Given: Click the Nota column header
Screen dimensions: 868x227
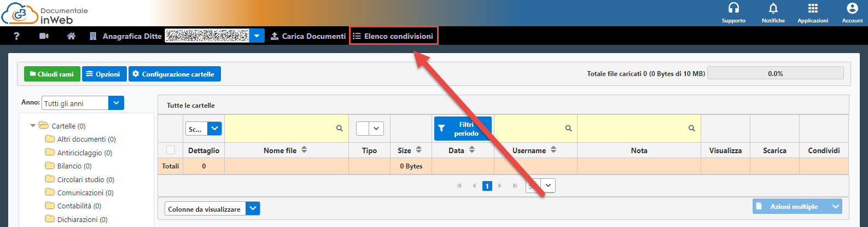Looking at the screenshot, I should [x=639, y=150].
